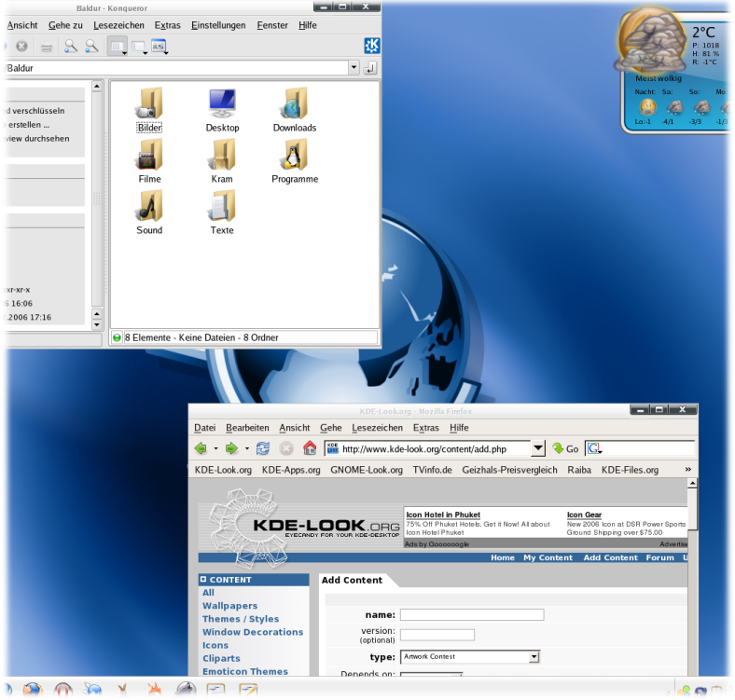The height and width of the screenshot is (700, 735).
Task: Click the flame icon in the bottom panel
Action: [x=154, y=690]
